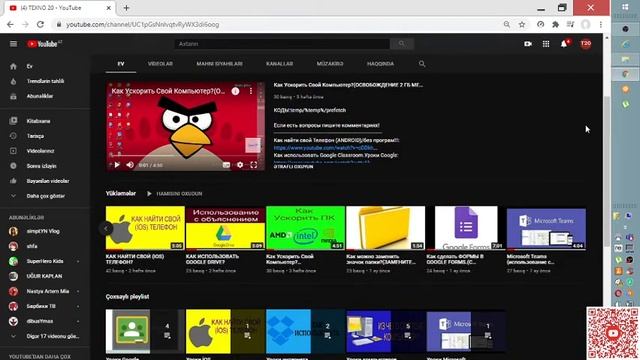Screen dimensions: 640x360
Task: Open the Chrome three-dot menu
Action: [x=601, y=24]
